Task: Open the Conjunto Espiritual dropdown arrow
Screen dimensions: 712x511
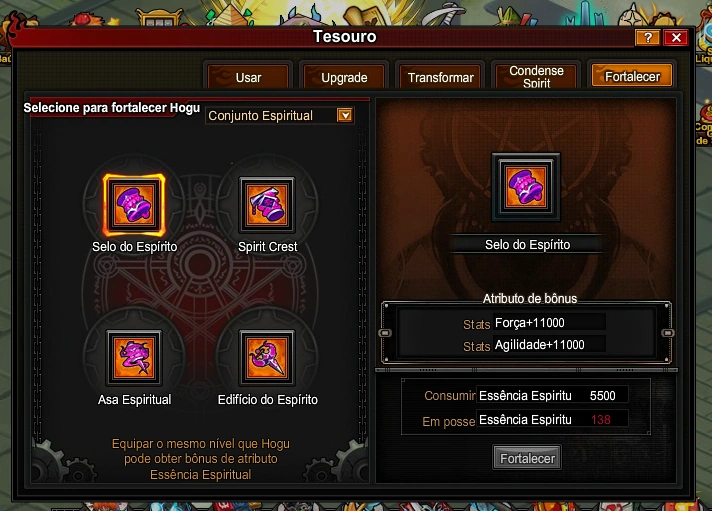Action: [x=345, y=115]
